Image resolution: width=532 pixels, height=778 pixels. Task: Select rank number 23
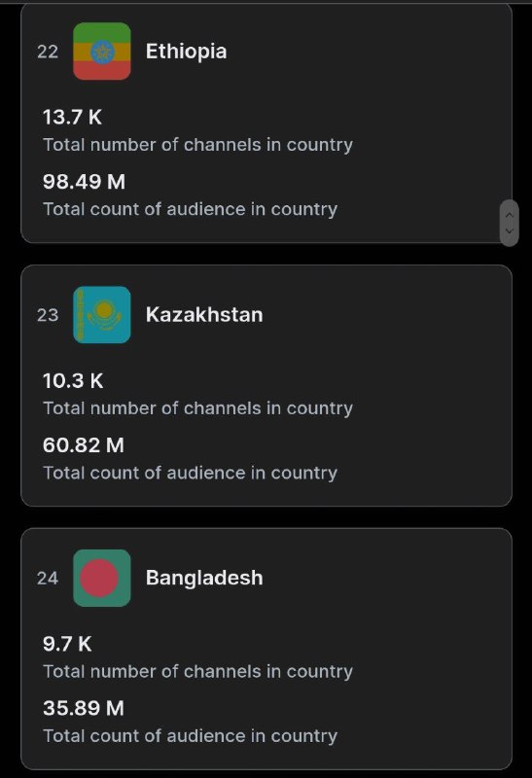(48, 315)
